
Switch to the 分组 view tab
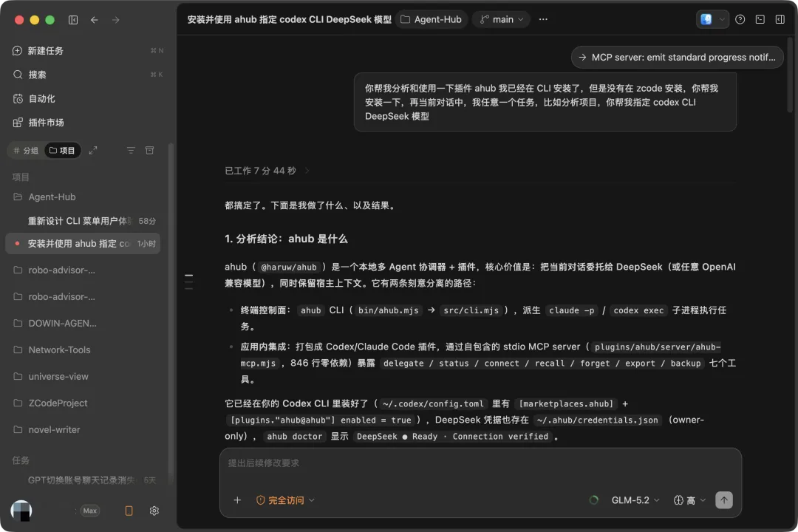click(26, 150)
